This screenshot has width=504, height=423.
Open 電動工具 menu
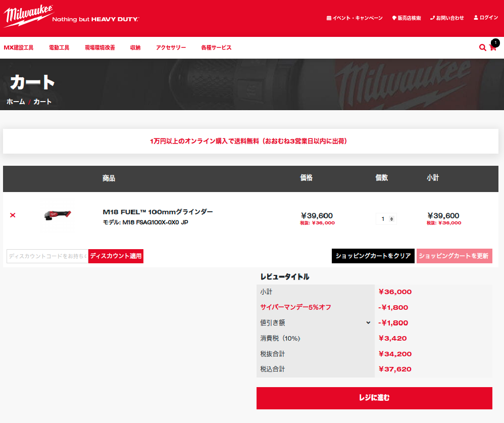[59, 48]
